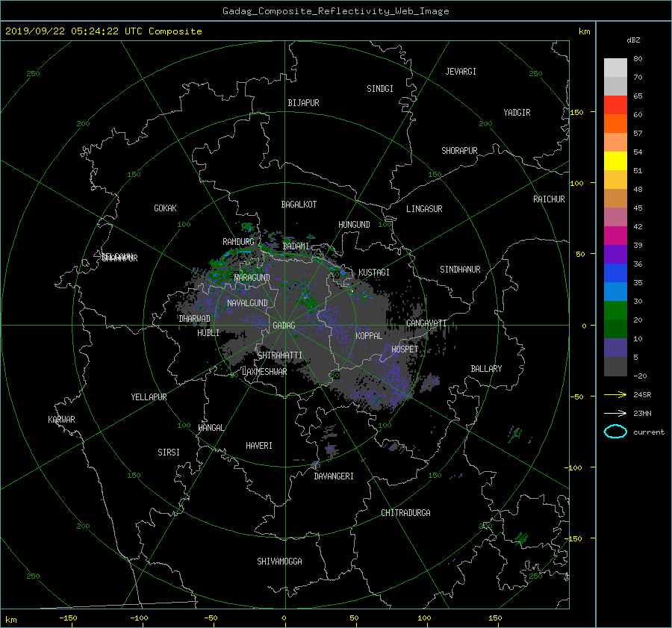Select the magenta 39-42 dBZ swatch
This screenshot has height=628, width=672.
click(x=615, y=235)
